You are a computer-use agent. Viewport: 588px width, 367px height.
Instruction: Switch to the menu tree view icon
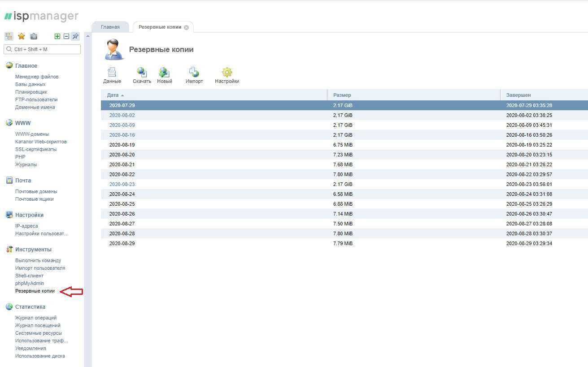point(9,37)
